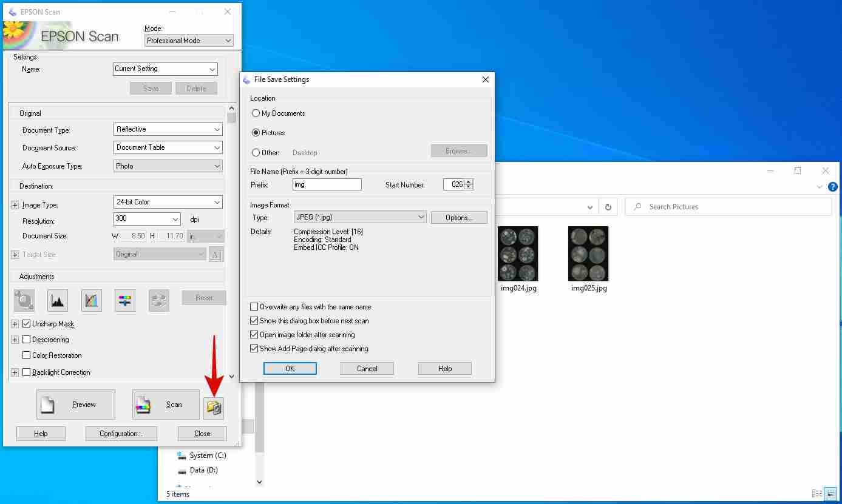Open Explorer address bar history dropdown
The width and height of the screenshot is (842, 504).
(x=590, y=207)
